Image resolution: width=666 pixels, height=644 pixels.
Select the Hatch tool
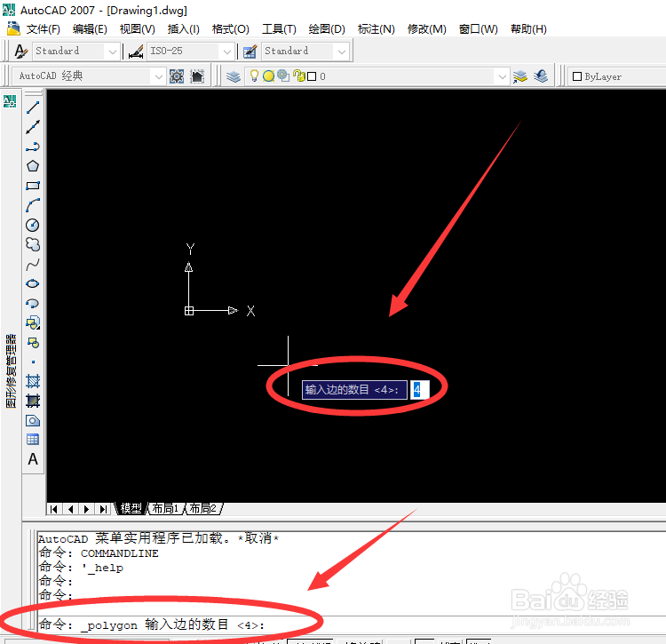pyautogui.click(x=33, y=381)
